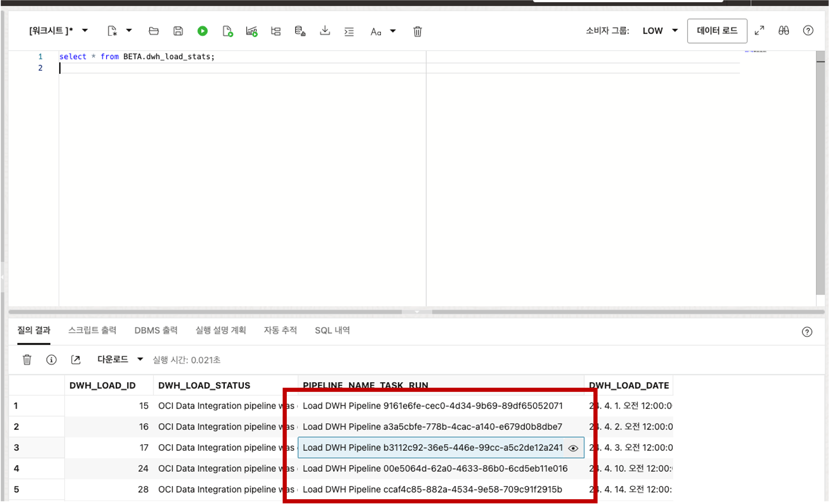Show query info with the info icon
The height and width of the screenshot is (504, 829).
click(x=51, y=360)
